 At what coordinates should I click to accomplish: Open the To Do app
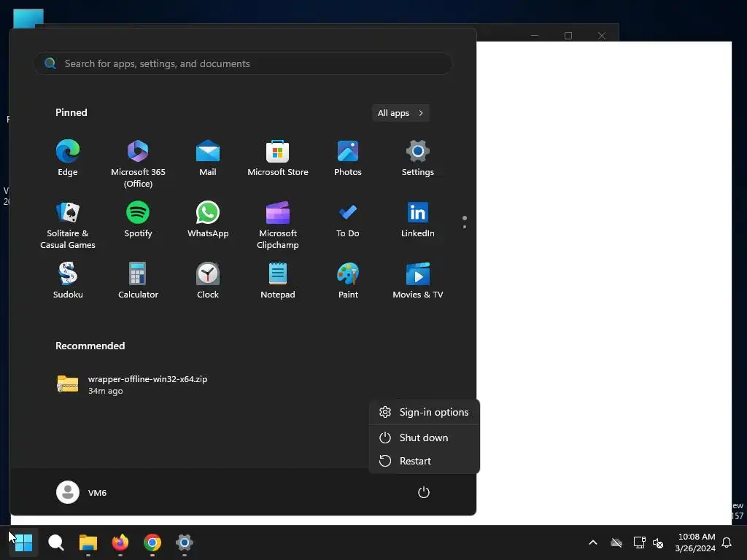point(348,219)
